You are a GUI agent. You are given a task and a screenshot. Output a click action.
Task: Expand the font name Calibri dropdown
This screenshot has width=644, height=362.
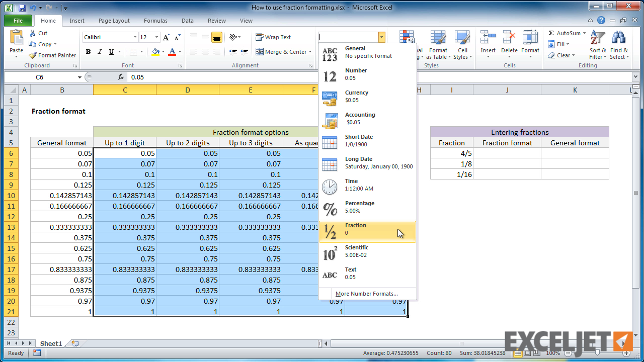pyautogui.click(x=135, y=38)
